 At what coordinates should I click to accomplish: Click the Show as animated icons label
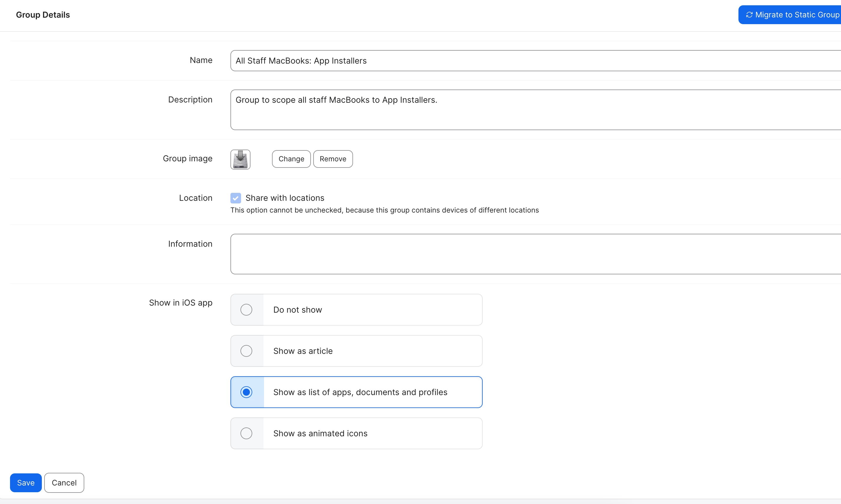pos(320,433)
